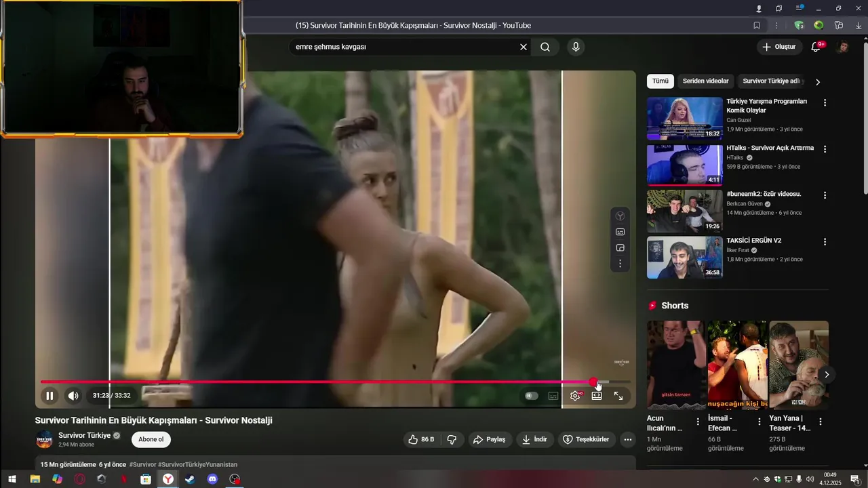Image resolution: width=868 pixels, height=488 pixels.
Task: Open browser profile icon in title bar
Action: click(759, 8)
